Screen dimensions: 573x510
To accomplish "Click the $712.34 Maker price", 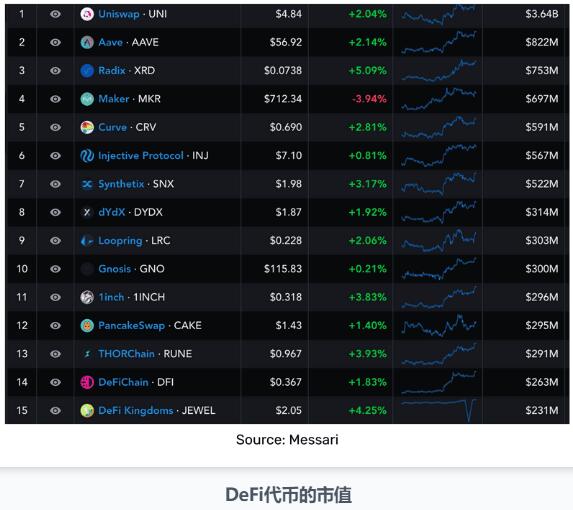I will pyautogui.click(x=283, y=99).
